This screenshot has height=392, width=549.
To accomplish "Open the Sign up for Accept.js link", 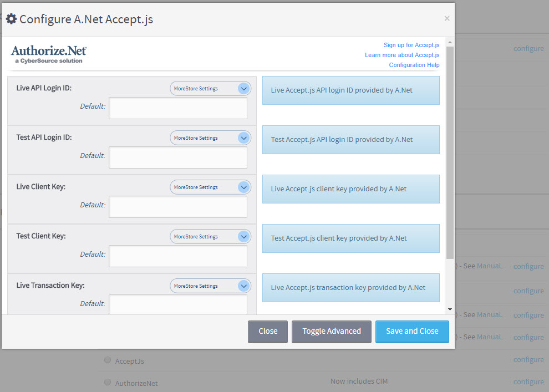I will coord(411,45).
